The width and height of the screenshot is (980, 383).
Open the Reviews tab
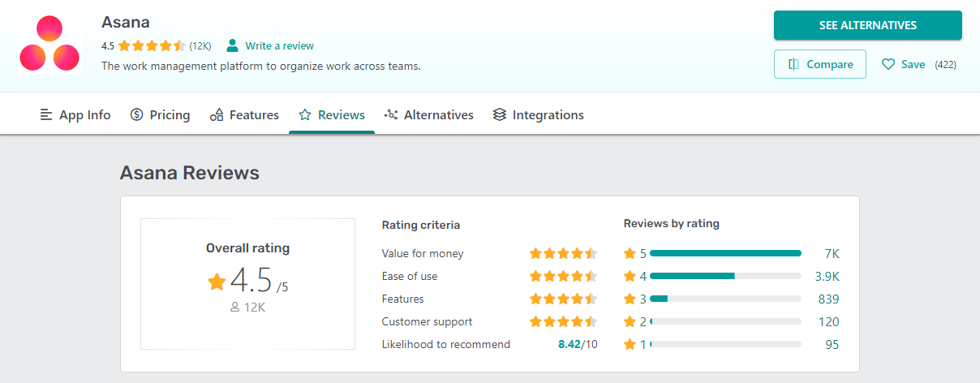[x=331, y=115]
